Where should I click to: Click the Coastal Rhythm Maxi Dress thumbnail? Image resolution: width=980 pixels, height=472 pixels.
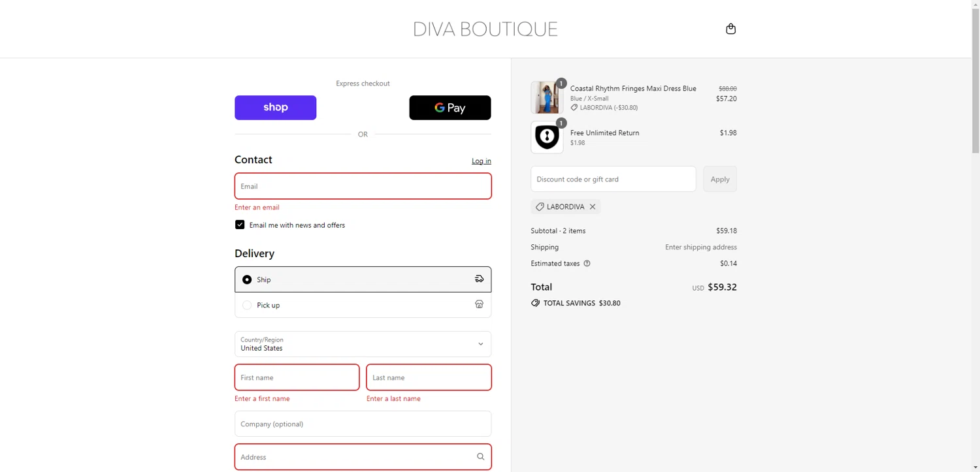click(547, 97)
